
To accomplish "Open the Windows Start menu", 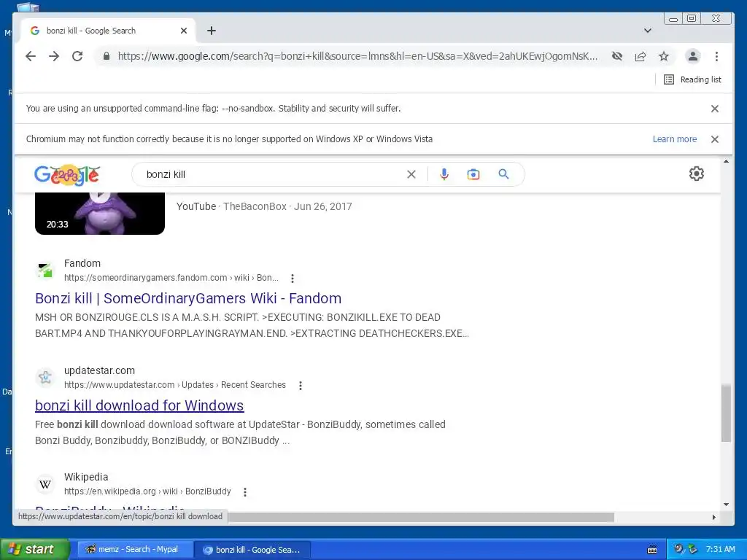I will [34, 549].
